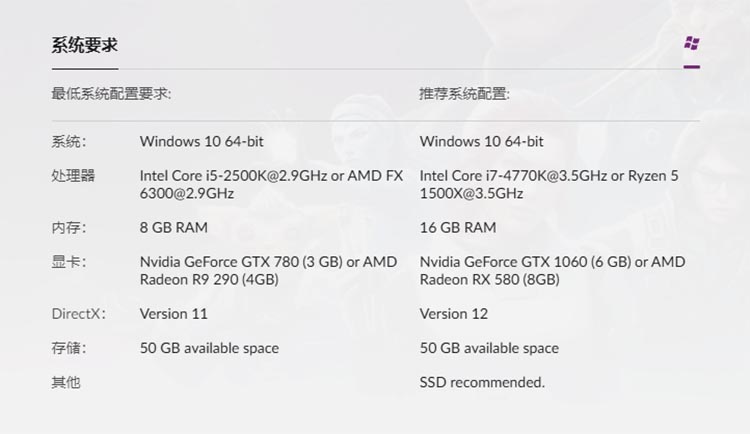Viewport: 750px width, 434px height.
Task: Click the Windows platform icon
Action: [x=691, y=44]
